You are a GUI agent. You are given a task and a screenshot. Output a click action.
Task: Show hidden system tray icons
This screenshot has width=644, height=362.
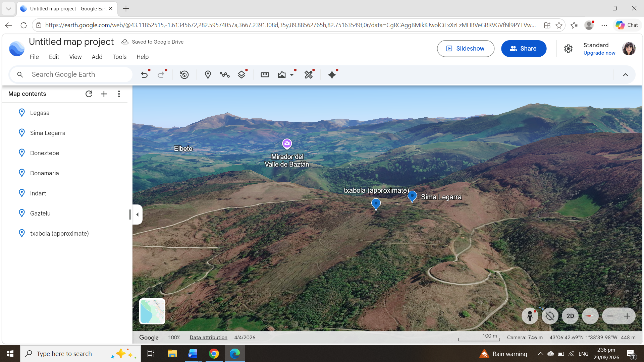tap(540, 354)
